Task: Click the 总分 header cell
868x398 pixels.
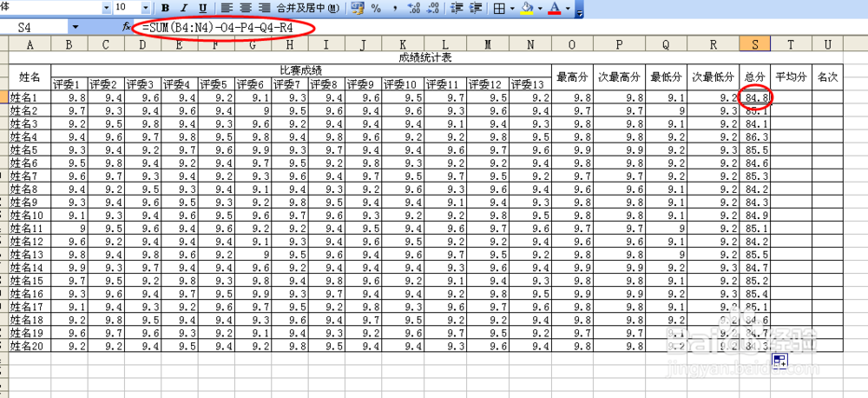Action: coord(755,77)
